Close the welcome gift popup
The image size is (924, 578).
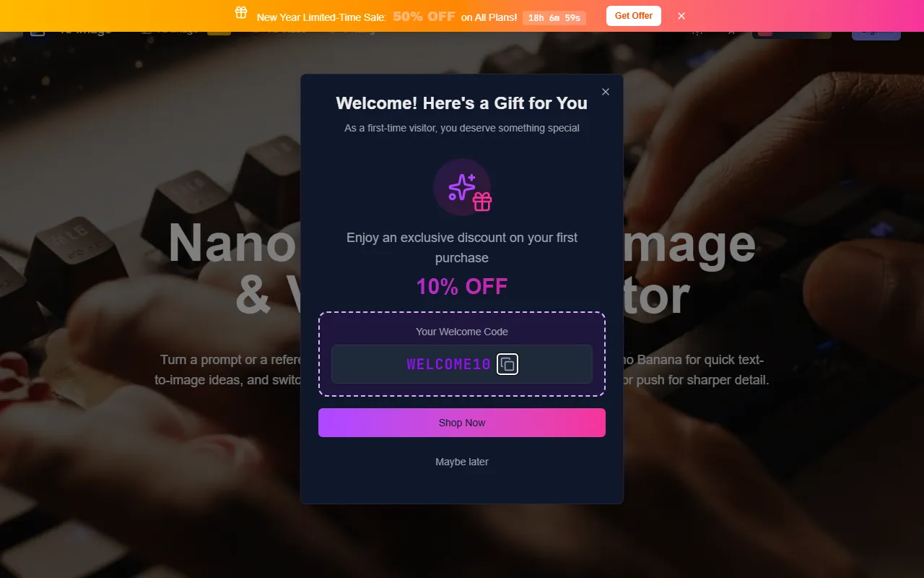606,92
